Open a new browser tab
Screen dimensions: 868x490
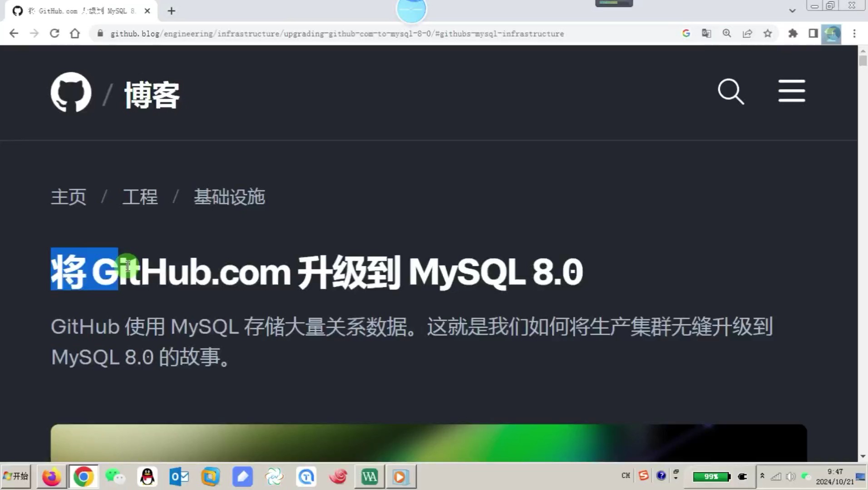171,11
